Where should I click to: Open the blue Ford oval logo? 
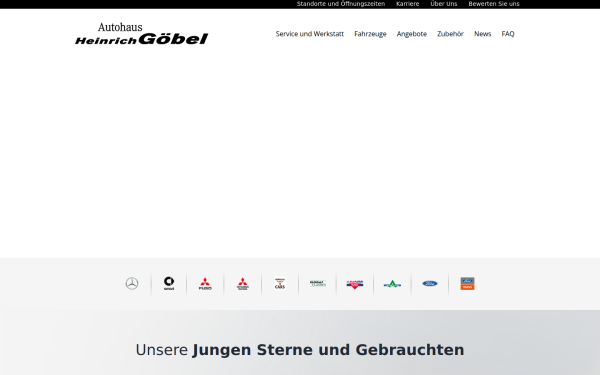click(430, 284)
